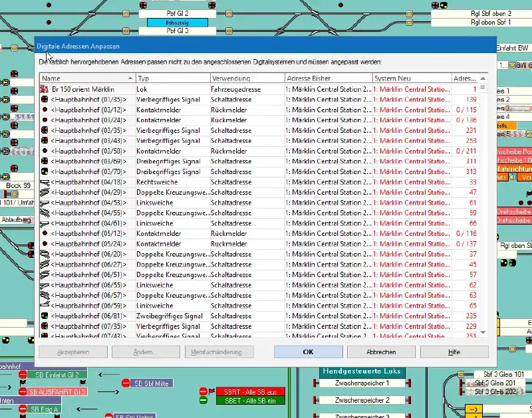Toggle SBET - Alle SB ein switch

tap(251, 400)
